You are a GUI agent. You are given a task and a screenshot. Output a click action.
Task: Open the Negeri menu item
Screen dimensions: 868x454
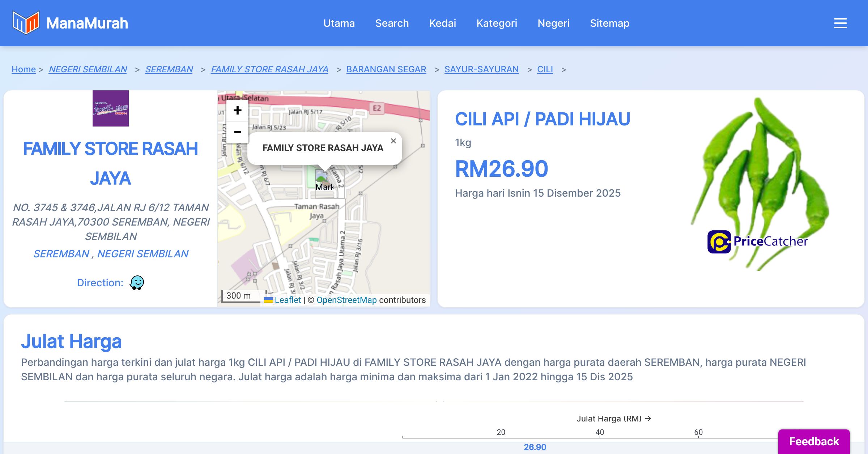click(x=553, y=23)
